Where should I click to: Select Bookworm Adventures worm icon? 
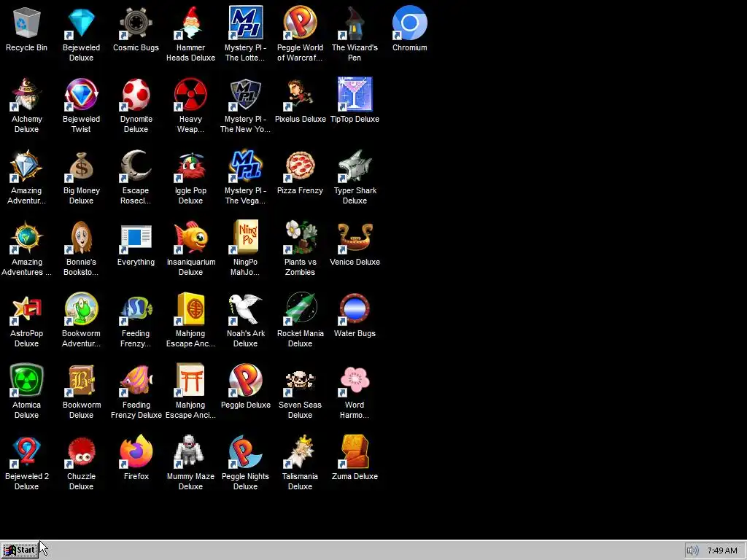coord(82,308)
